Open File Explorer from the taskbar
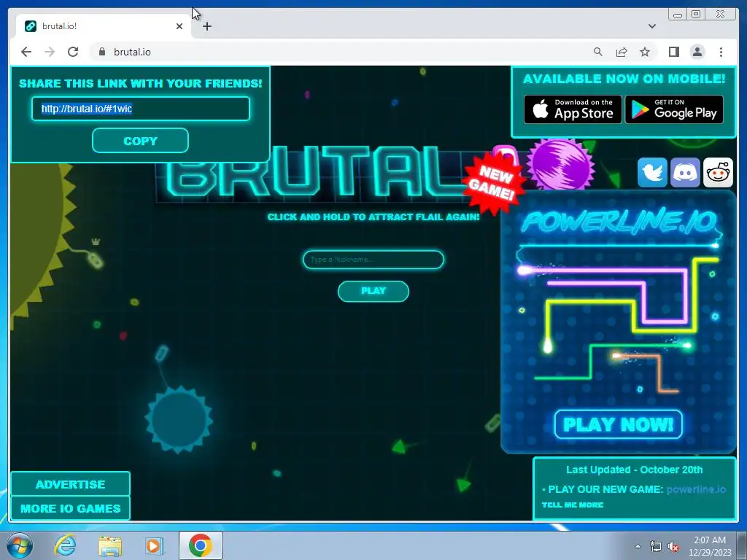This screenshot has height=560, width=747. tap(110, 545)
